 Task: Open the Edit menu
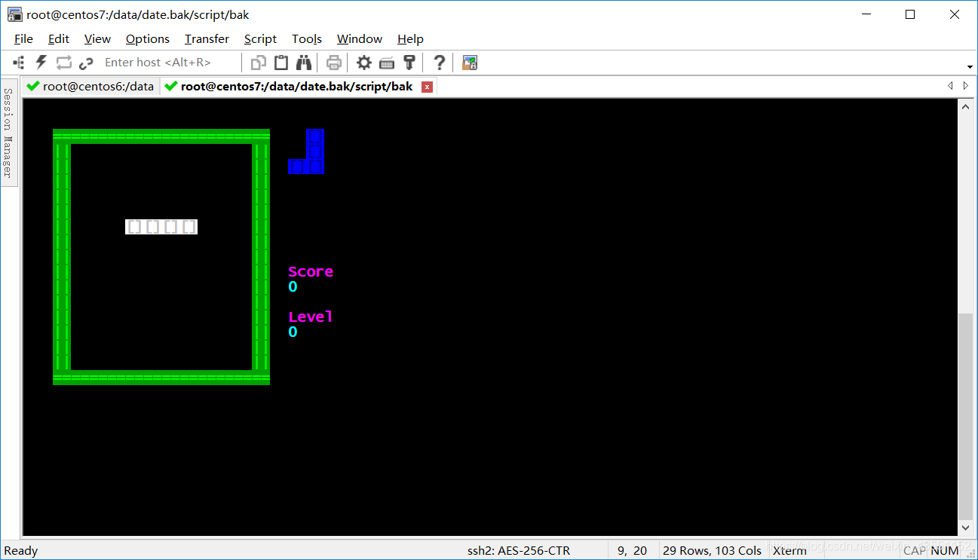pos(58,38)
